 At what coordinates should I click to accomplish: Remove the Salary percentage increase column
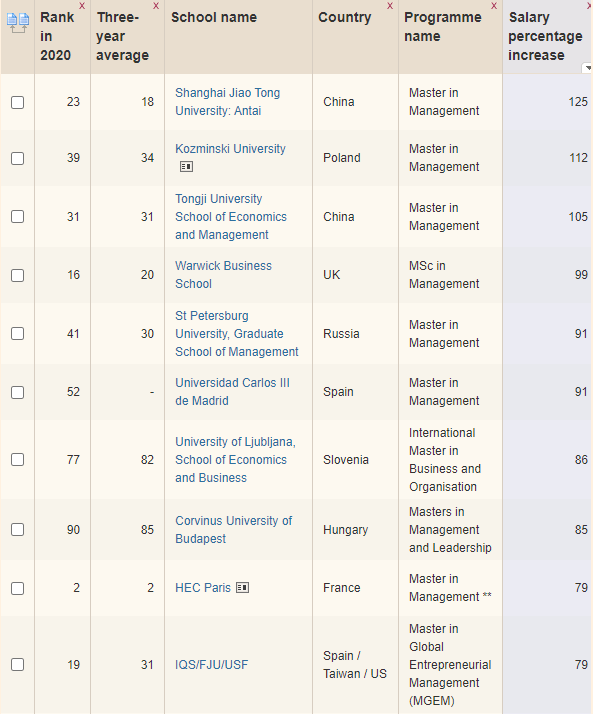coord(589,6)
